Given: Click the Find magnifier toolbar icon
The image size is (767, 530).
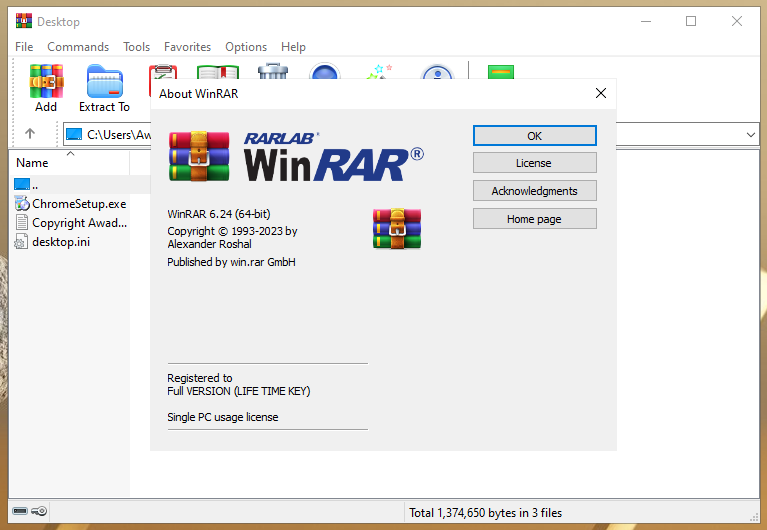Looking at the screenshot, I should [x=325, y=71].
